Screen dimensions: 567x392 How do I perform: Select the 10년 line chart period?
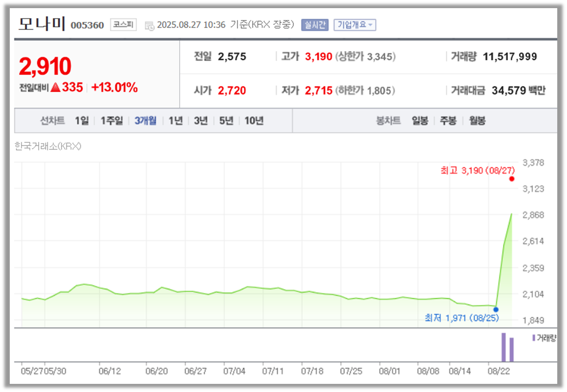(254, 121)
